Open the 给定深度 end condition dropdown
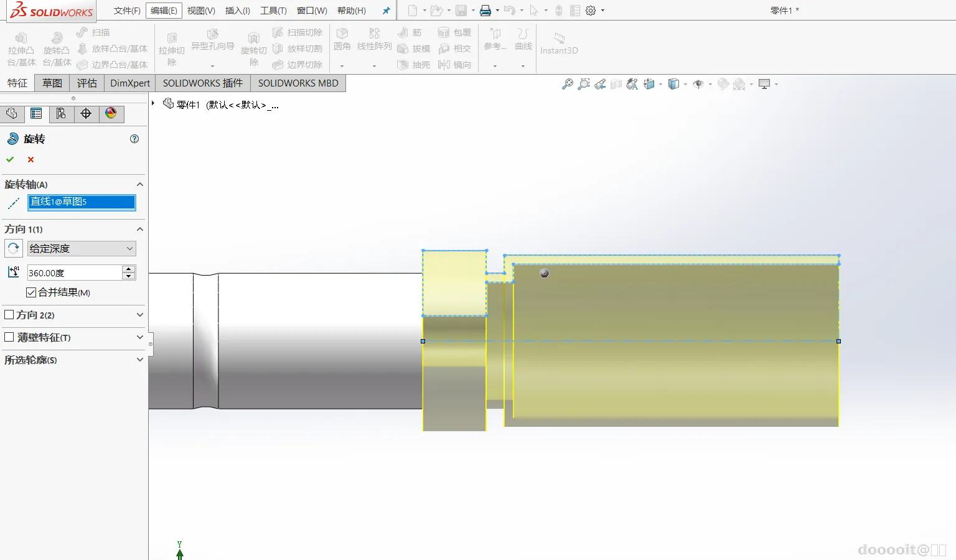Image resolution: width=956 pixels, height=560 pixels. (x=82, y=248)
